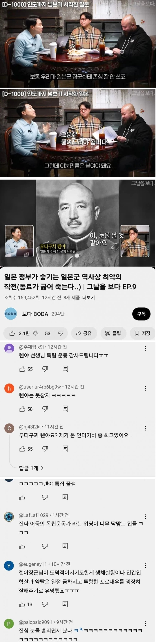Open the 보다 BODA channel avatar

pos(10,314)
